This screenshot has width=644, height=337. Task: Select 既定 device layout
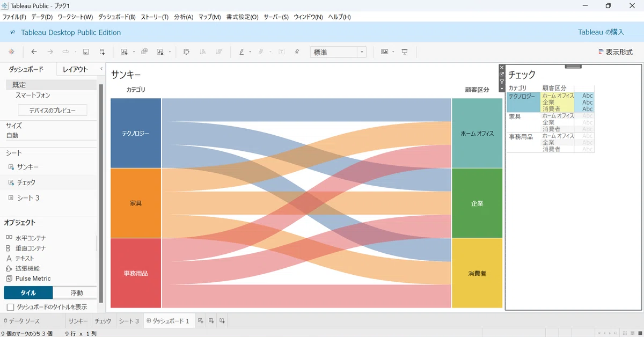51,85
